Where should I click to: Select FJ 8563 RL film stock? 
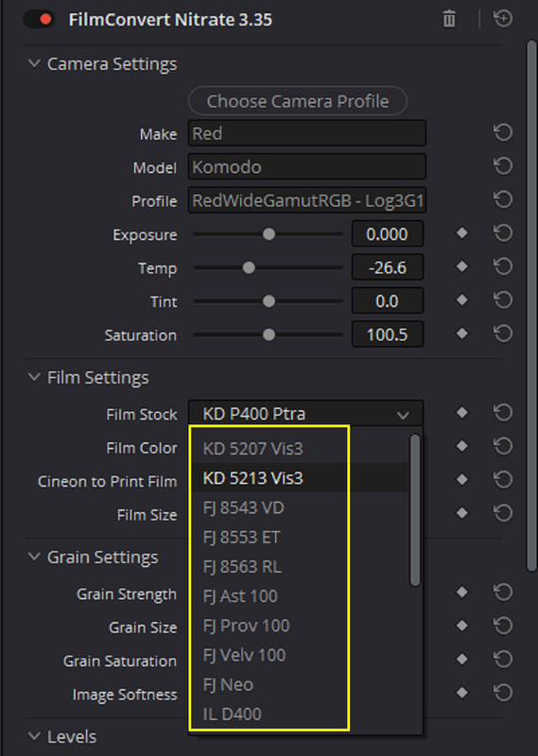pyautogui.click(x=299, y=566)
